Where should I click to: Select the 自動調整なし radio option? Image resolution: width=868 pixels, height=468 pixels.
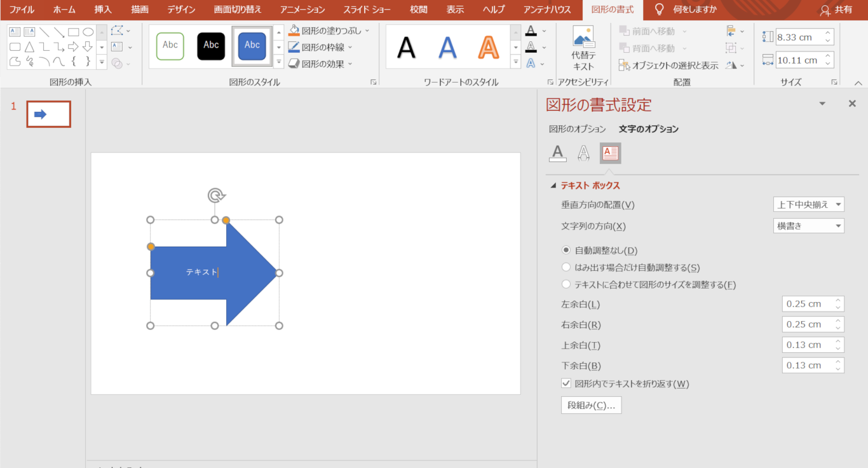(566, 250)
